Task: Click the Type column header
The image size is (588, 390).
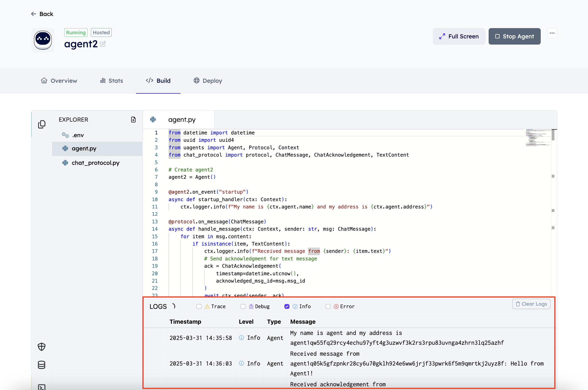Action: [x=274, y=322]
